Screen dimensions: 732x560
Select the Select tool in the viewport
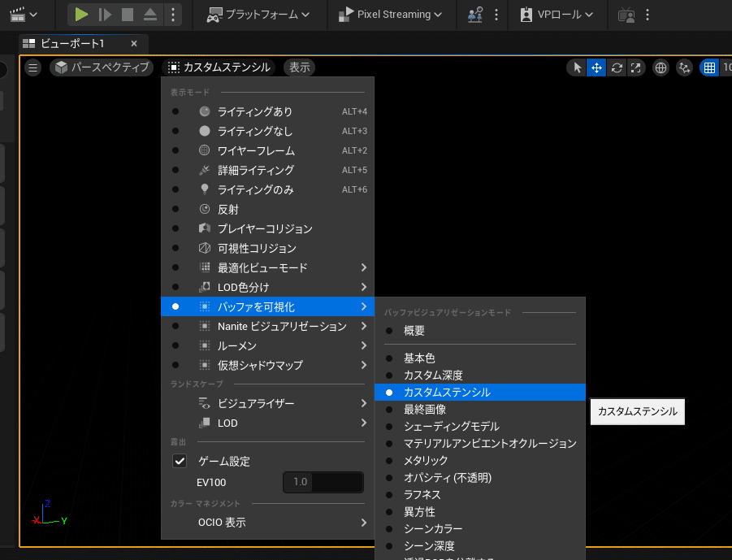click(577, 67)
